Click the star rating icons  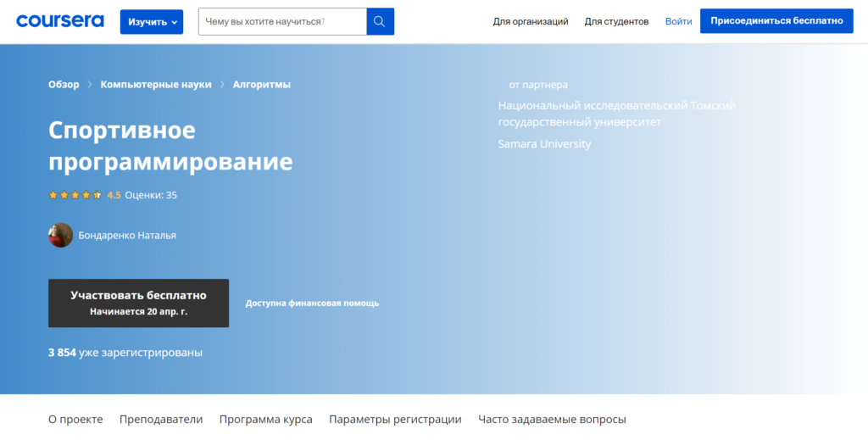(75, 195)
